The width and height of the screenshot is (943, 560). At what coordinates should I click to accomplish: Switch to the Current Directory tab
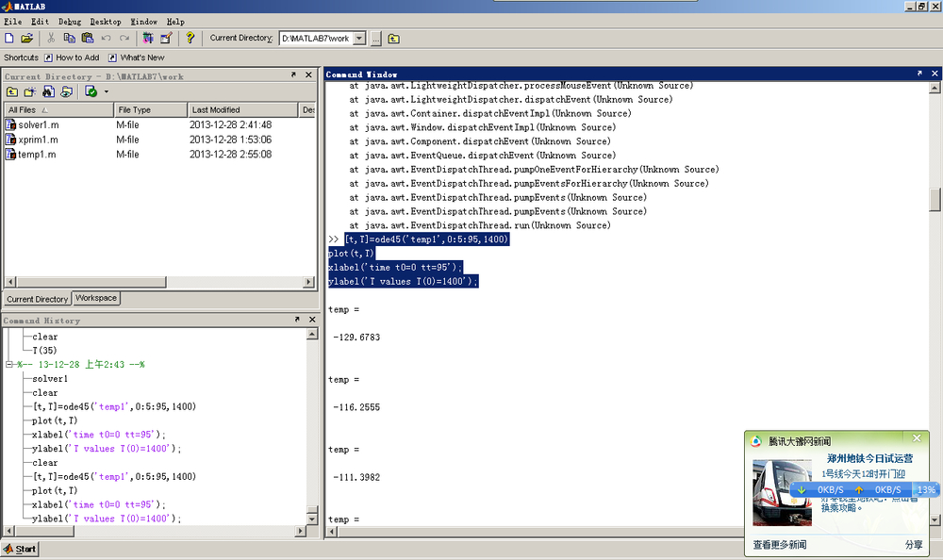click(x=38, y=299)
